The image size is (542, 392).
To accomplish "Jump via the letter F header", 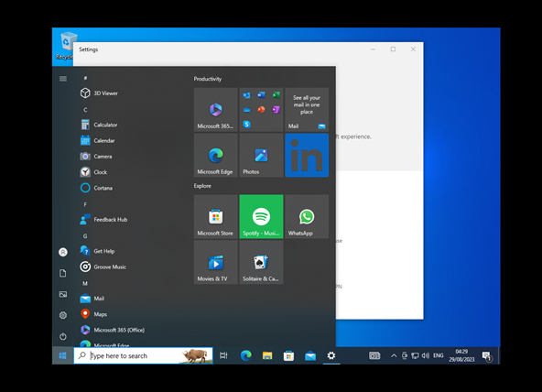I will coord(85,204).
